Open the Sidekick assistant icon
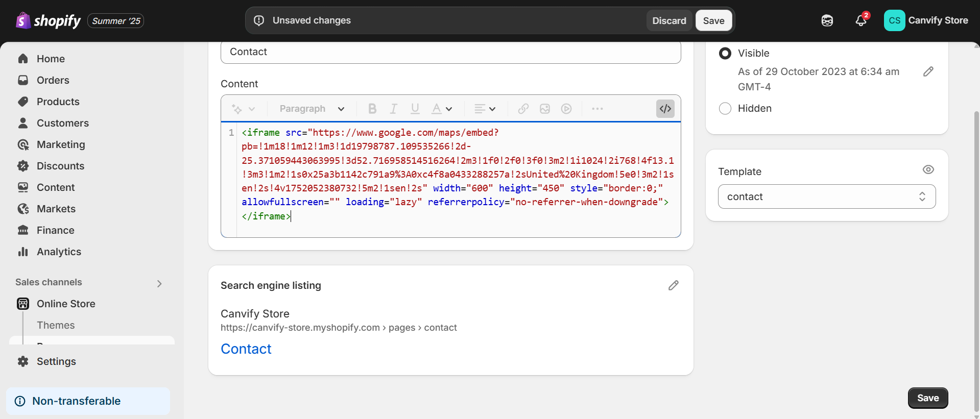 coord(827,20)
